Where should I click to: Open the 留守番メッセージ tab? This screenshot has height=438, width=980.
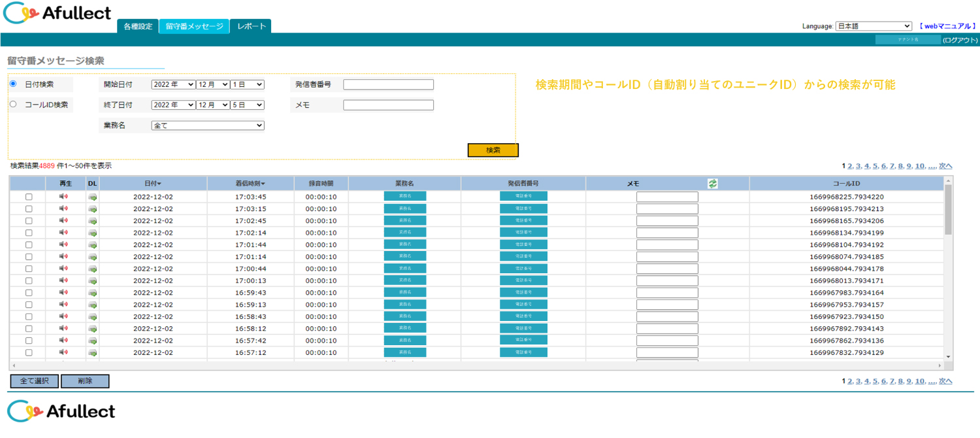point(194,26)
